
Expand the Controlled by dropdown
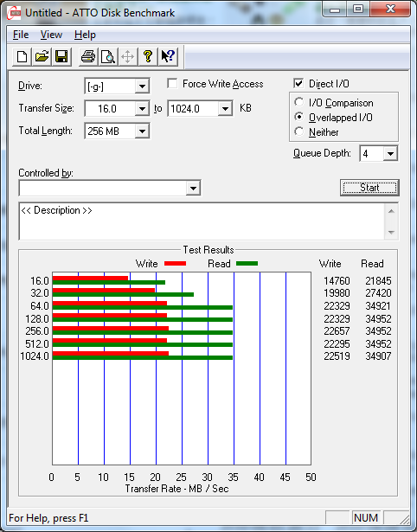tap(193, 188)
